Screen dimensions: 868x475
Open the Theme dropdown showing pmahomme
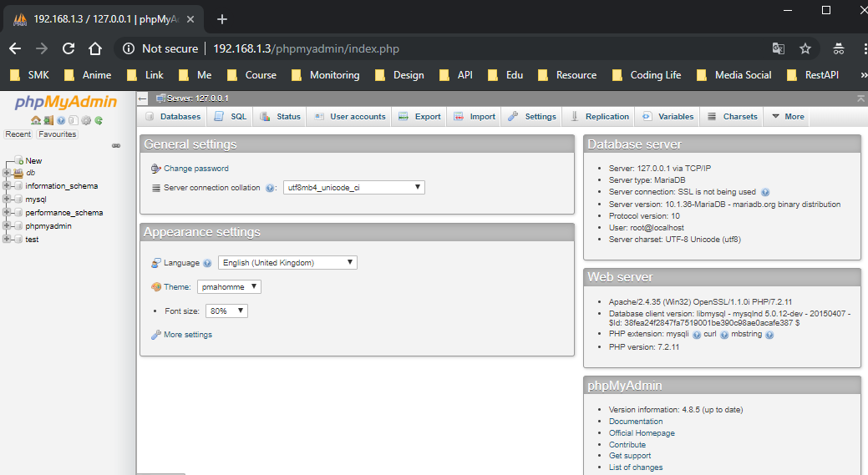(x=229, y=287)
